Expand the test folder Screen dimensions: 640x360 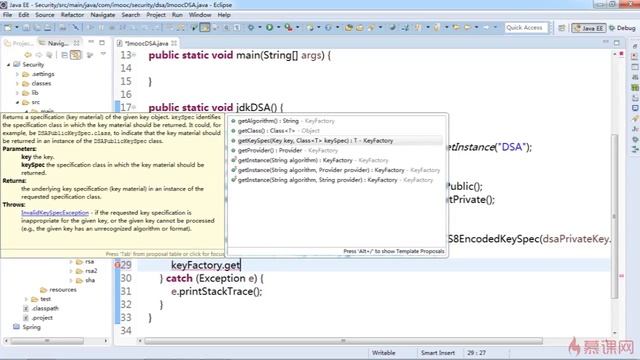point(27,299)
